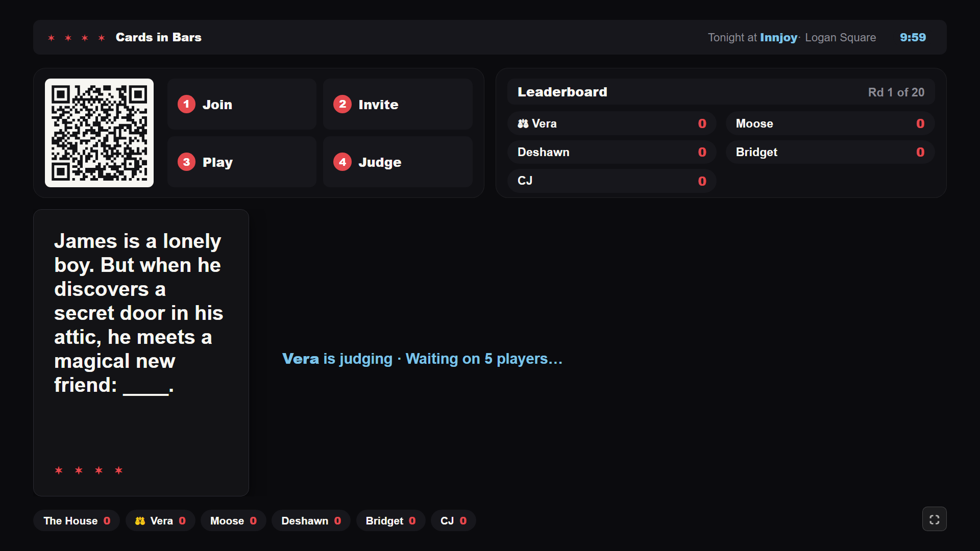Click Moose's row in the leaderboard
Image resolution: width=980 pixels, height=551 pixels.
[830, 123]
